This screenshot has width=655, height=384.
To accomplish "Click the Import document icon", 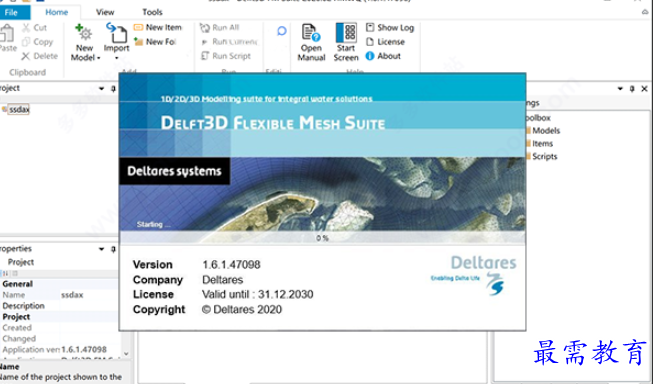I will coord(117,33).
